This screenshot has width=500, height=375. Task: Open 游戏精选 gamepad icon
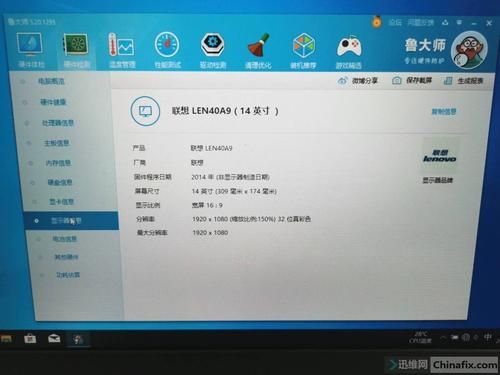pyautogui.click(x=349, y=51)
